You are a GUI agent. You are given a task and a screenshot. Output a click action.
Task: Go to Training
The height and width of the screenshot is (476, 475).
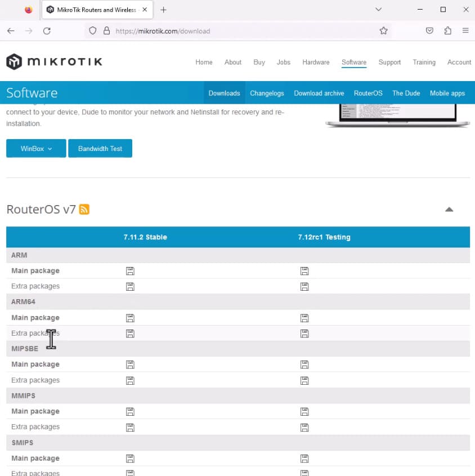tap(424, 62)
